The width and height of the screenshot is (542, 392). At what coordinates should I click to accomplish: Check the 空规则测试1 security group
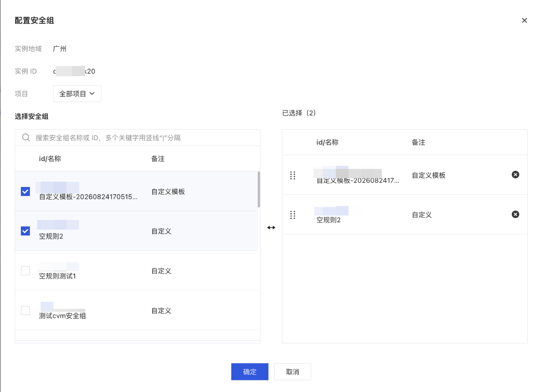25,270
